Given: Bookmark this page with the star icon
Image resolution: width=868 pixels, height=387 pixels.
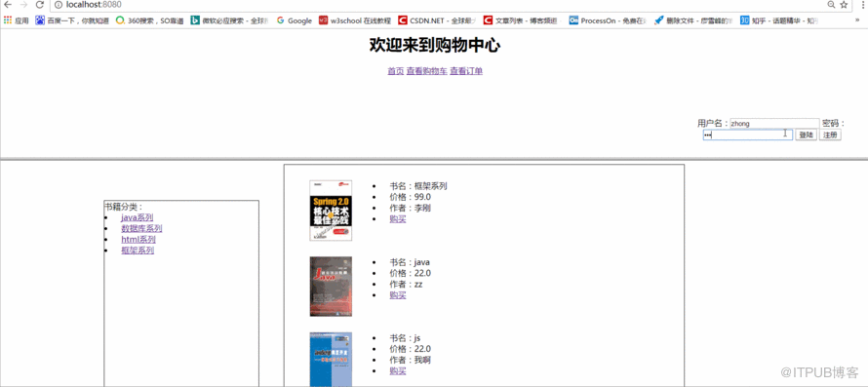Looking at the screenshot, I should point(844,5).
